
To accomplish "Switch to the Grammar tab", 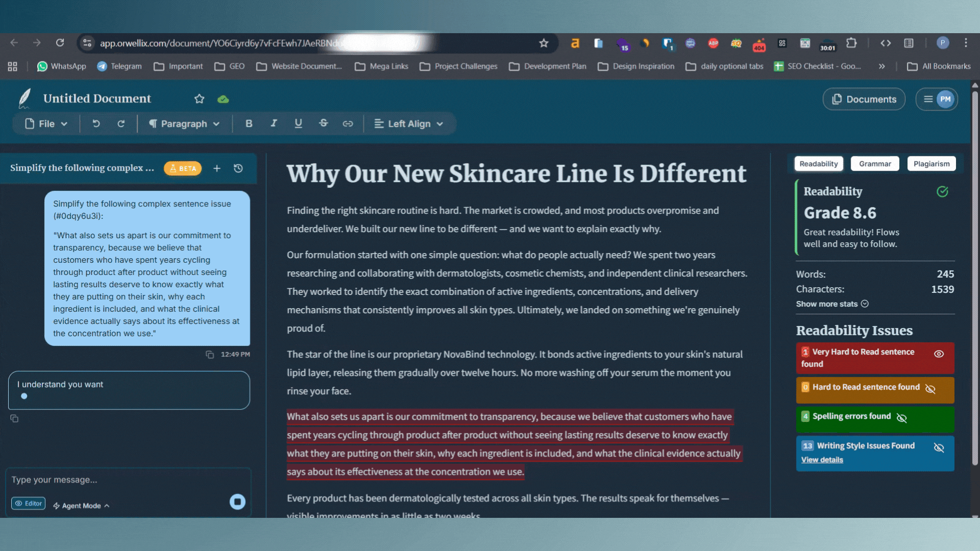I will click(x=874, y=163).
